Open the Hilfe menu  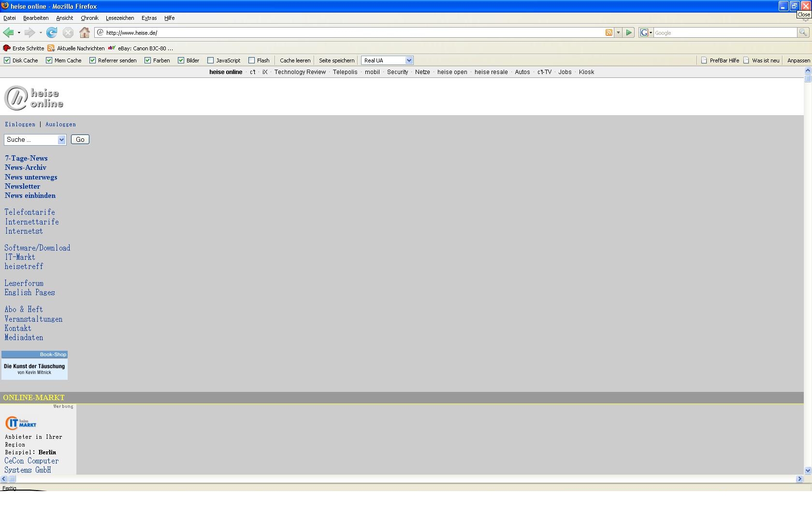click(169, 18)
